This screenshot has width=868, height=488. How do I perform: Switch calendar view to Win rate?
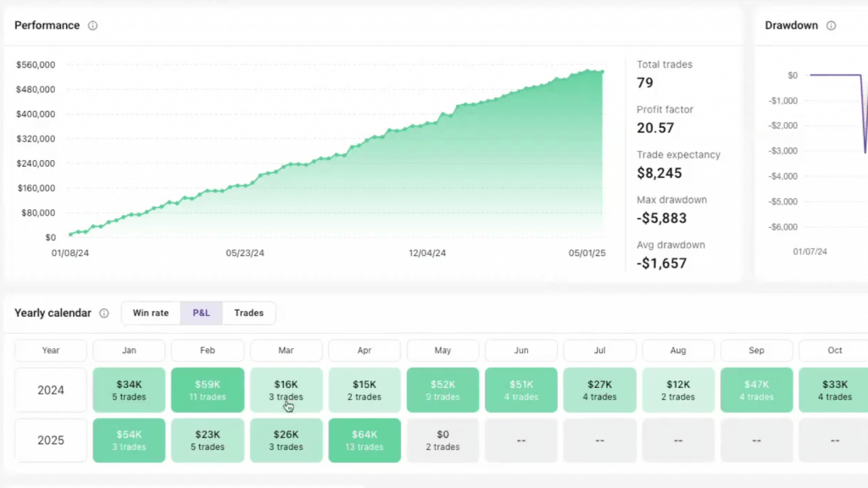pos(151,313)
